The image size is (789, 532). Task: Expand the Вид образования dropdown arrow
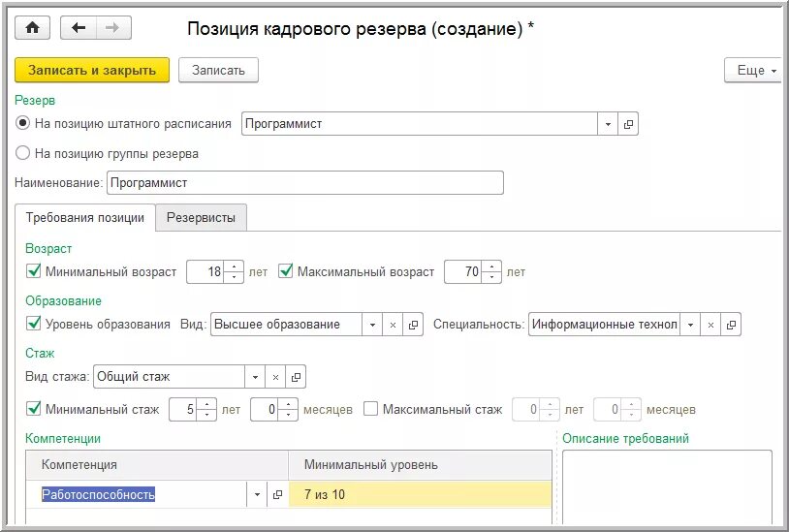click(372, 325)
